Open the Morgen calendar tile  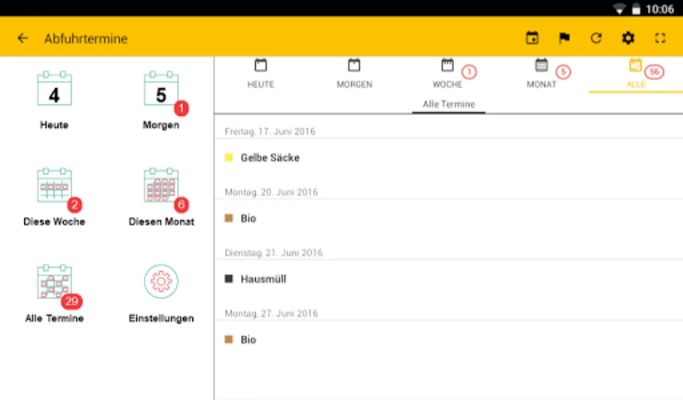click(x=161, y=100)
